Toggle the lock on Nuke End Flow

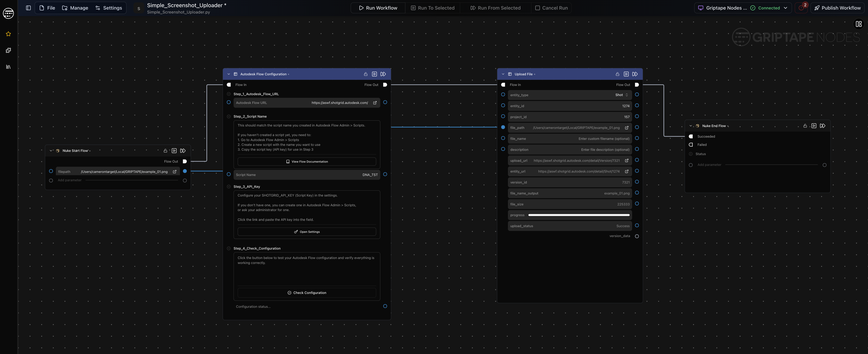[x=805, y=126]
